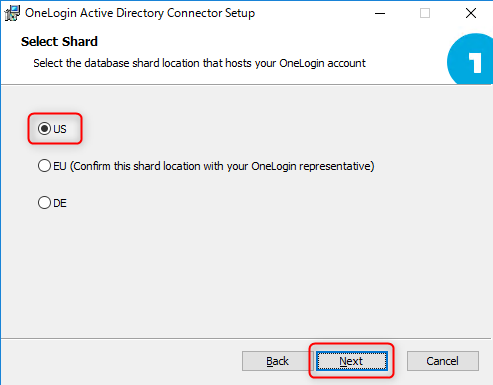Click the "Select Shard" heading
The image size is (493, 385).
pyautogui.click(x=59, y=42)
